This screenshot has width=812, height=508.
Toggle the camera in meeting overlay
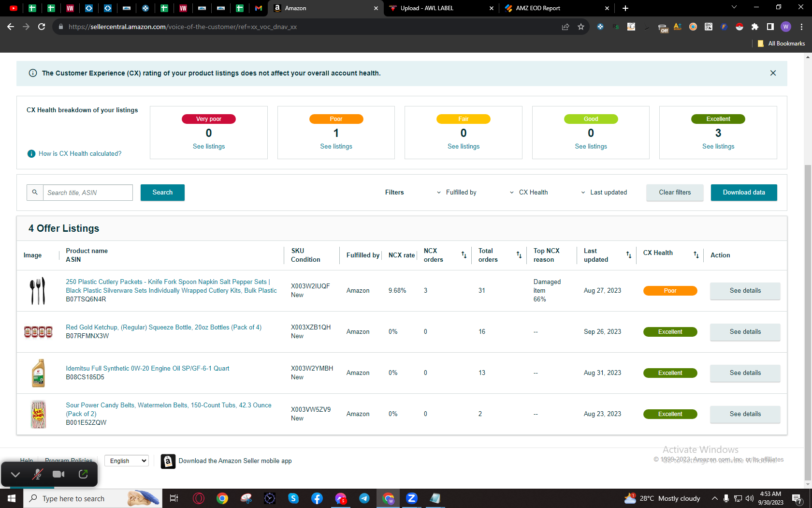tap(58, 475)
